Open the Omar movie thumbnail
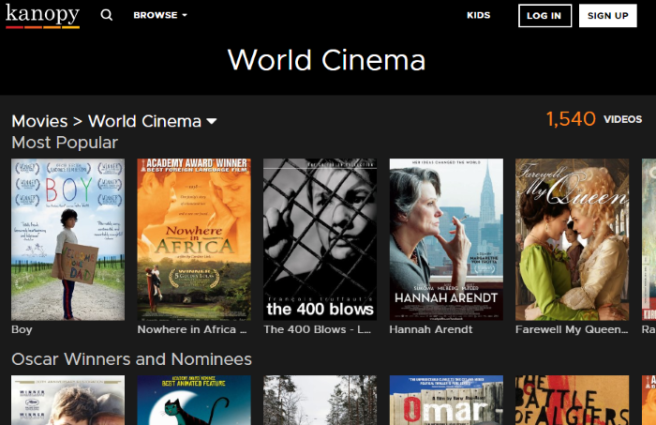This screenshot has height=425, width=656. 446,400
